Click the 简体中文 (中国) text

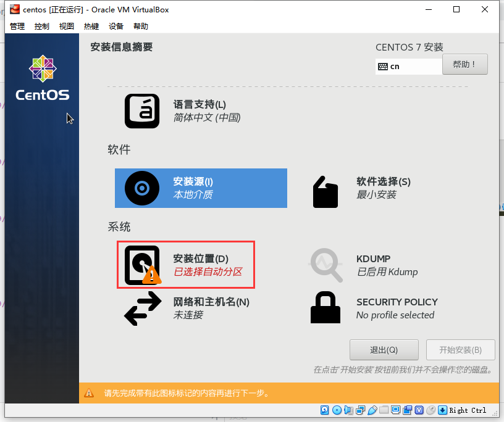(207, 117)
